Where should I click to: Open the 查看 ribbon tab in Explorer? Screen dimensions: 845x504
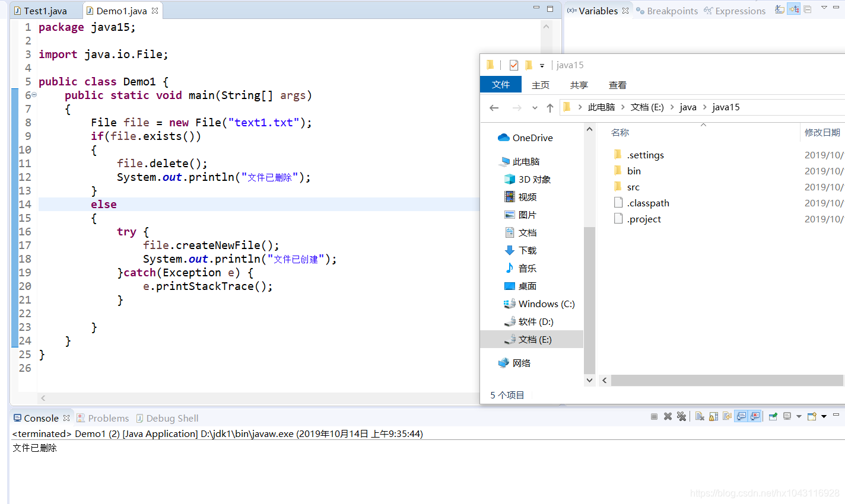[x=618, y=85]
